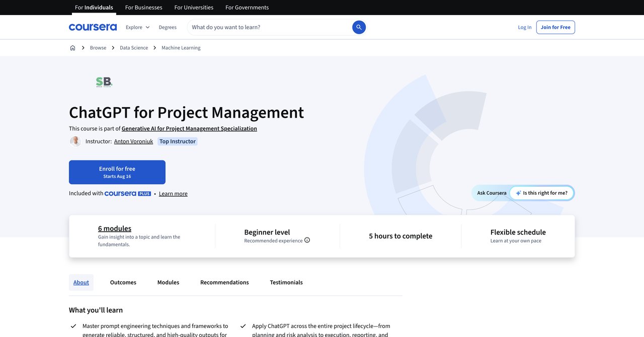The width and height of the screenshot is (644, 337).
Task: Open the Data Science breadcrumb
Action: tap(134, 48)
